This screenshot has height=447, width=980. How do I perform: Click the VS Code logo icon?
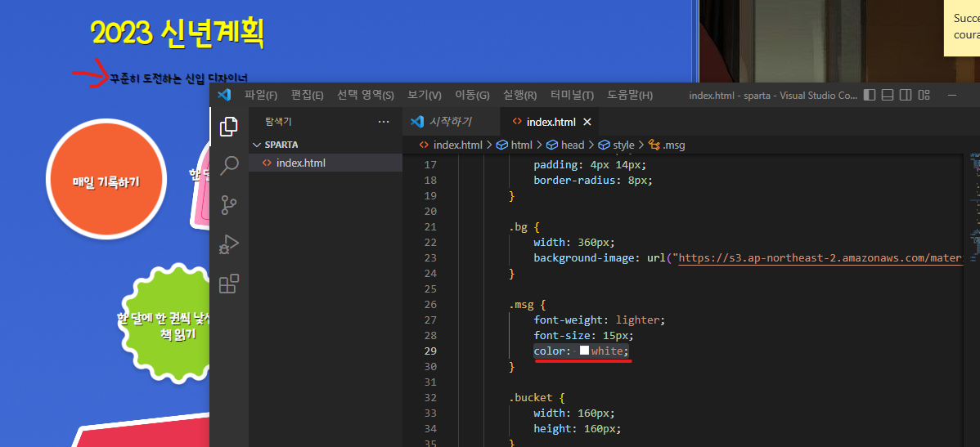(224, 95)
